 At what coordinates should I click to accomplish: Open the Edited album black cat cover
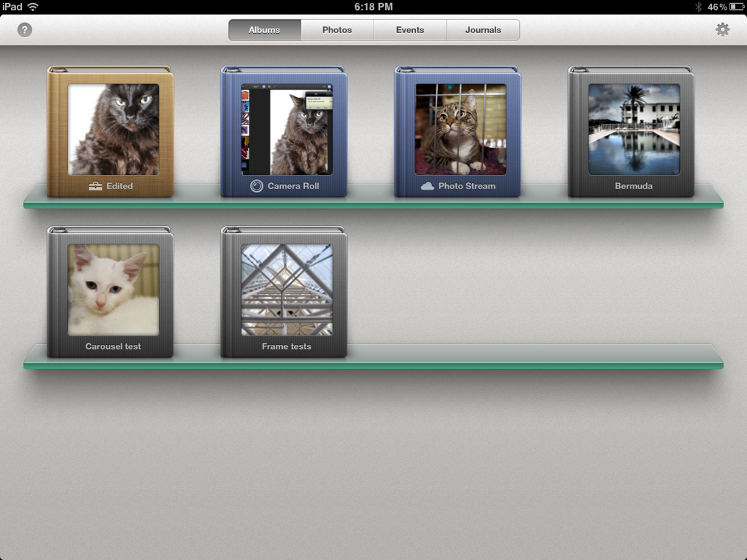click(x=113, y=129)
